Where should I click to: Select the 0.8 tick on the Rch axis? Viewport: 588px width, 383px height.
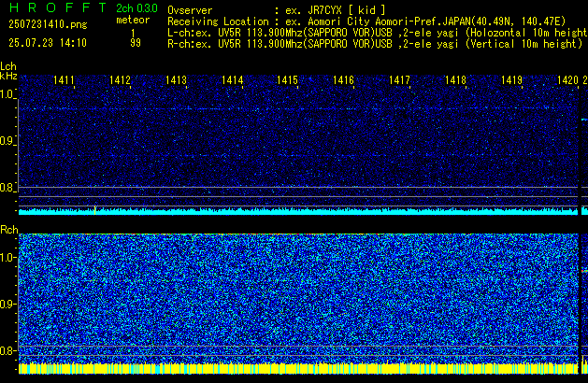pyautogui.click(x=7, y=350)
